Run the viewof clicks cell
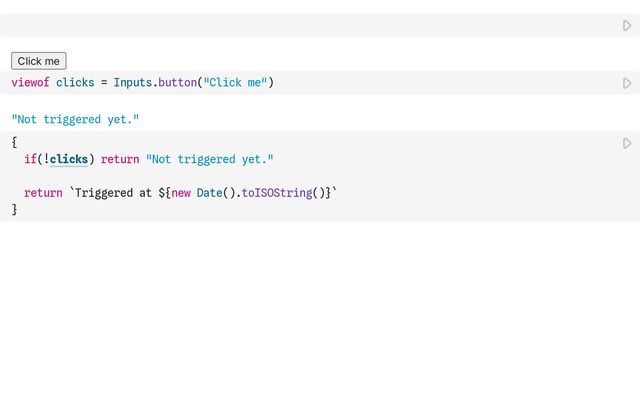Image resolution: width=640 pixels, height=400 pixels. tap(627, 83)
